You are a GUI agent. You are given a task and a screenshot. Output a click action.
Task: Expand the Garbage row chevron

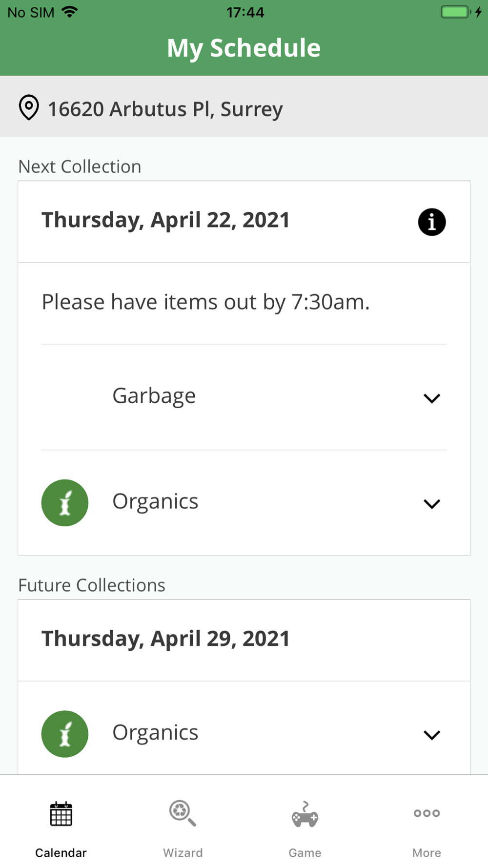coord(432,398)
